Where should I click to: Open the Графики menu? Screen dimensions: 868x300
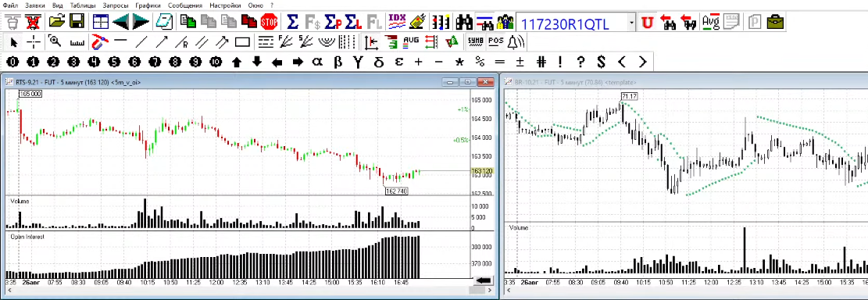148,5
